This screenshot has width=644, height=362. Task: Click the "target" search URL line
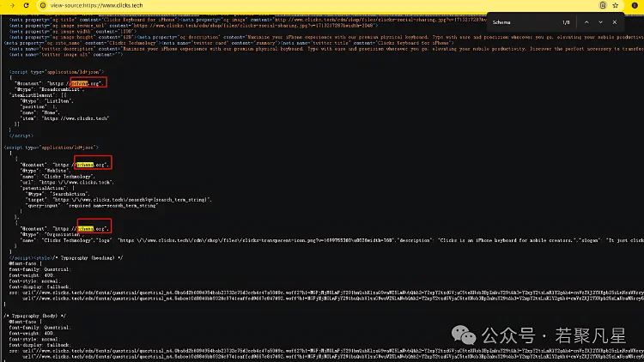click(118, 200)
